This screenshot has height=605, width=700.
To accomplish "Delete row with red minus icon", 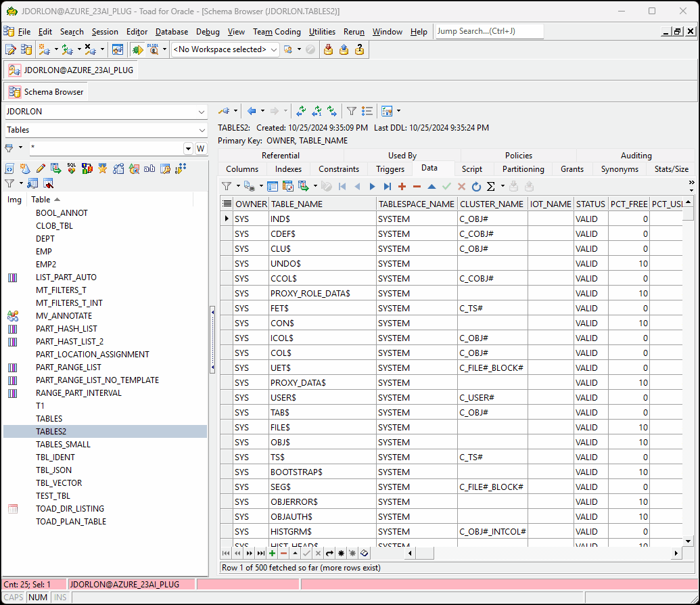I will [x=417, y=186].
